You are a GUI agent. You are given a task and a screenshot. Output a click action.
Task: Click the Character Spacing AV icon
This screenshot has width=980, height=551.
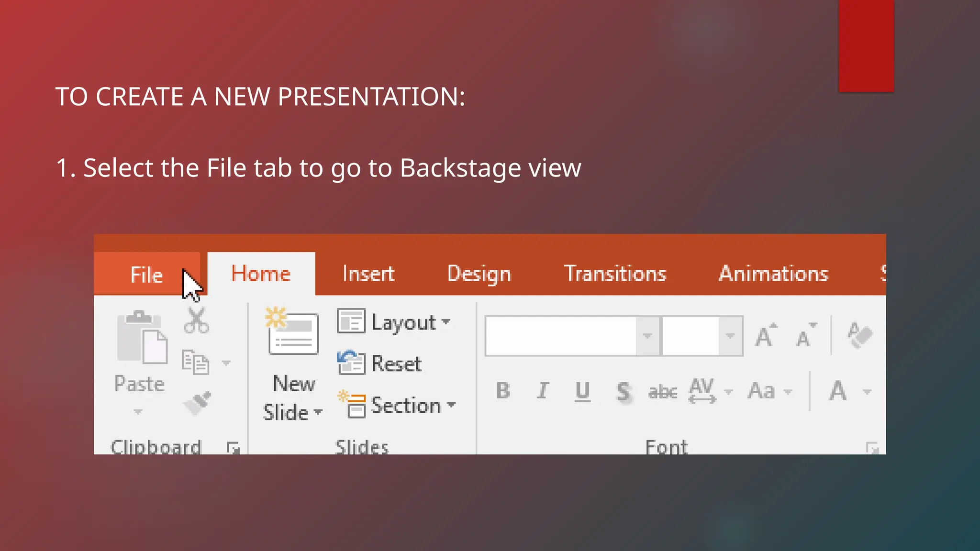702,391
